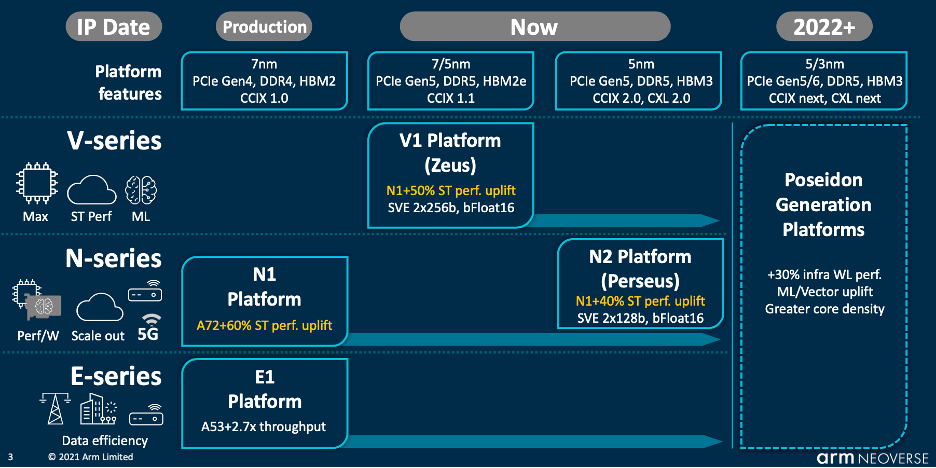The image size is (936, 468).
Task: Click the Data efficiency label
Action: (x=104, y=441)
